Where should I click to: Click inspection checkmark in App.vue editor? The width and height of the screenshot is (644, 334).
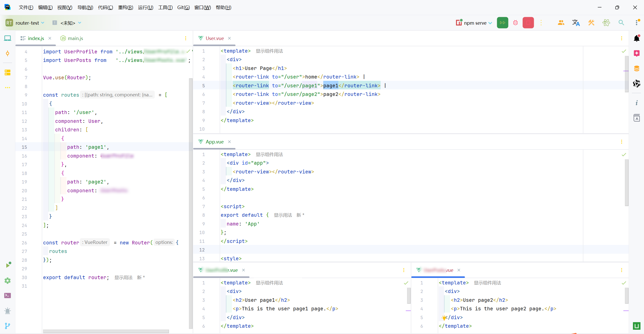pos(624,155)
